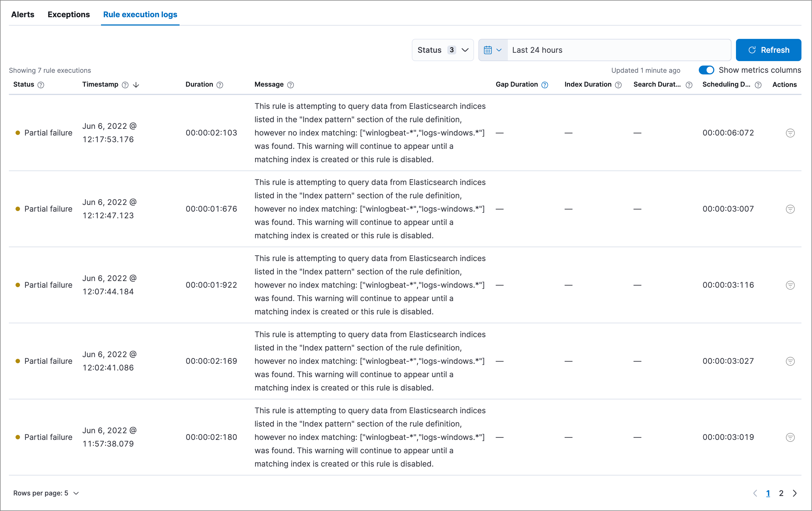
Task: Click help icon beside Duration column header
Action: (220, 85)
